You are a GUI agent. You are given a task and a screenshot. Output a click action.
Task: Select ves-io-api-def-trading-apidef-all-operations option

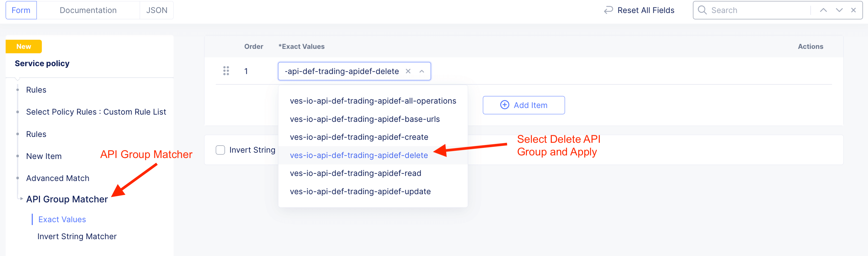pyautogui.click(x=373, y=101)
